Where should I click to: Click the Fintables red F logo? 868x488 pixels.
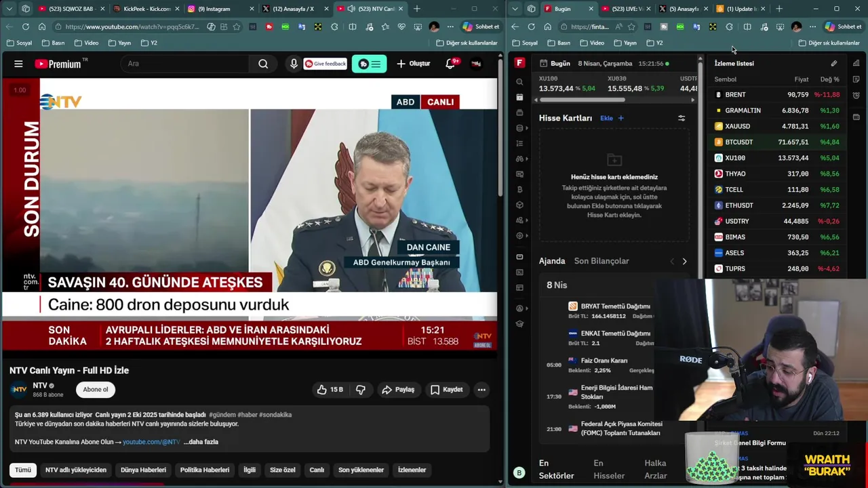pos(519,63)
